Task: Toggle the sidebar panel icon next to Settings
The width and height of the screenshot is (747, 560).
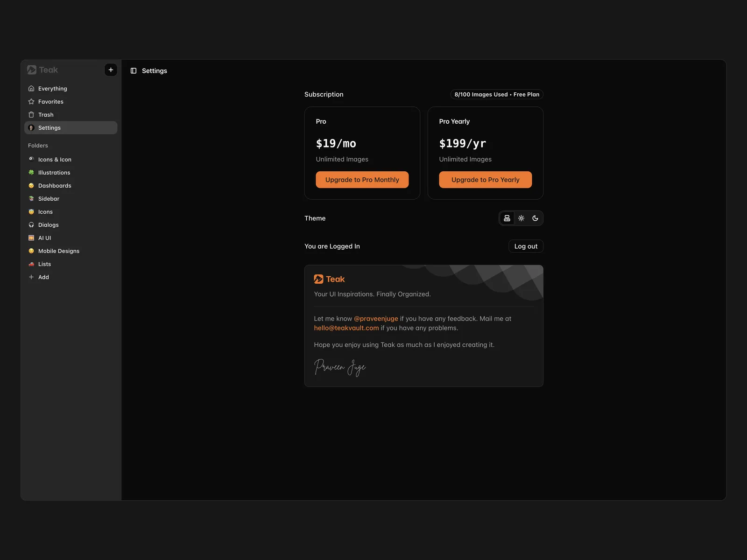Action: tap(134, 71)
